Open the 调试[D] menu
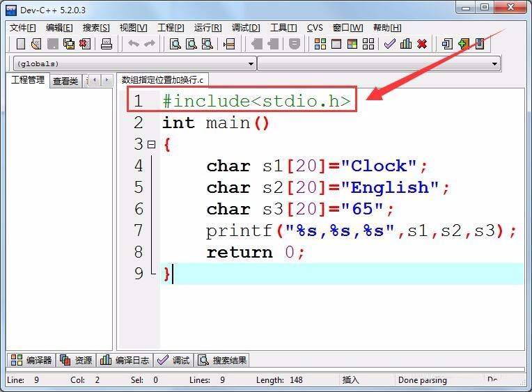The image size is (532, 392). tap(246, 28)
